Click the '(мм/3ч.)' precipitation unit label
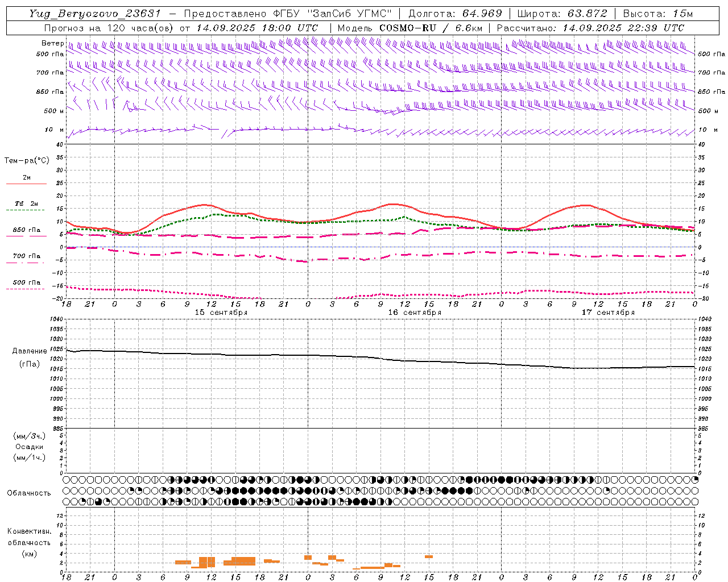The image size is (728, 582). (29, 436)
